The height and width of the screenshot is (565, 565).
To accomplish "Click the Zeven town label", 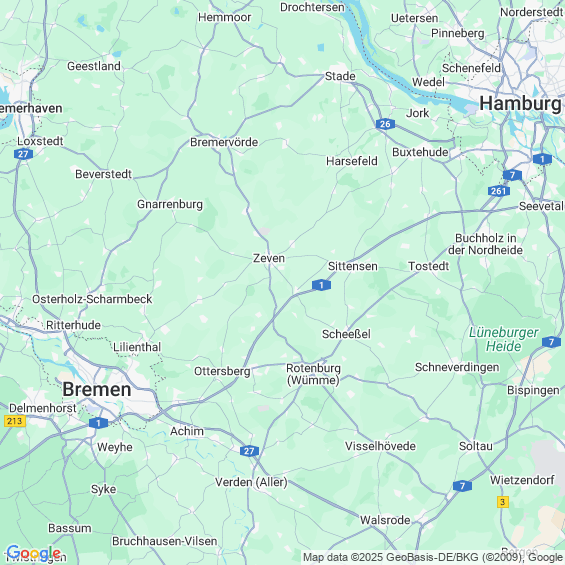I will click(x=269, y=258).
